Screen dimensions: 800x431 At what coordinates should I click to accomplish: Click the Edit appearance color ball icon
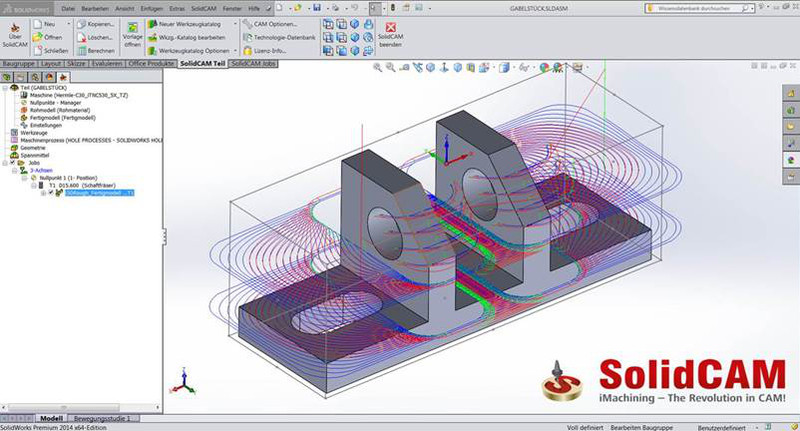[545, 67]
